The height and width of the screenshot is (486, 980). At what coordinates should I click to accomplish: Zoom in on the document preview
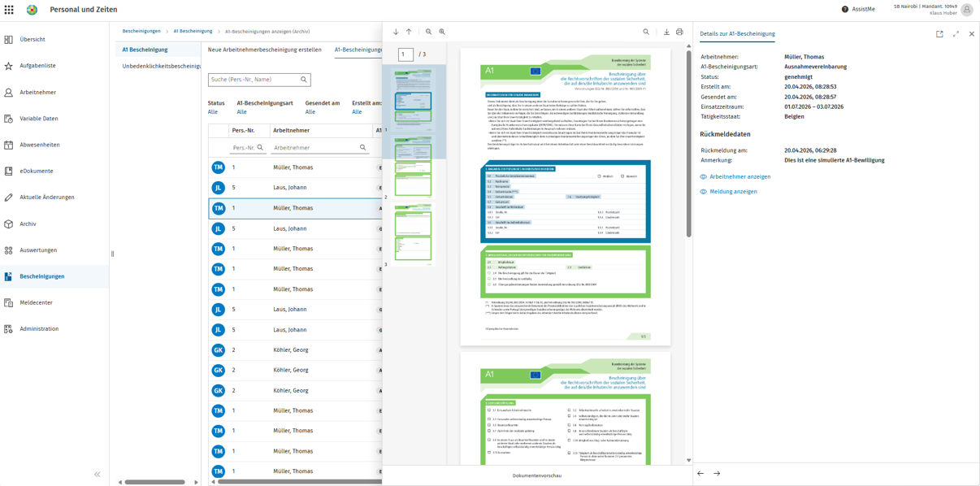(442, 32)
